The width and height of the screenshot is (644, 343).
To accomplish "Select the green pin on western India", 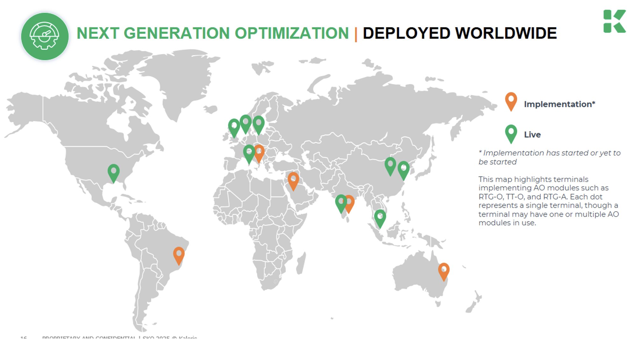I will [x=340, y=202].
